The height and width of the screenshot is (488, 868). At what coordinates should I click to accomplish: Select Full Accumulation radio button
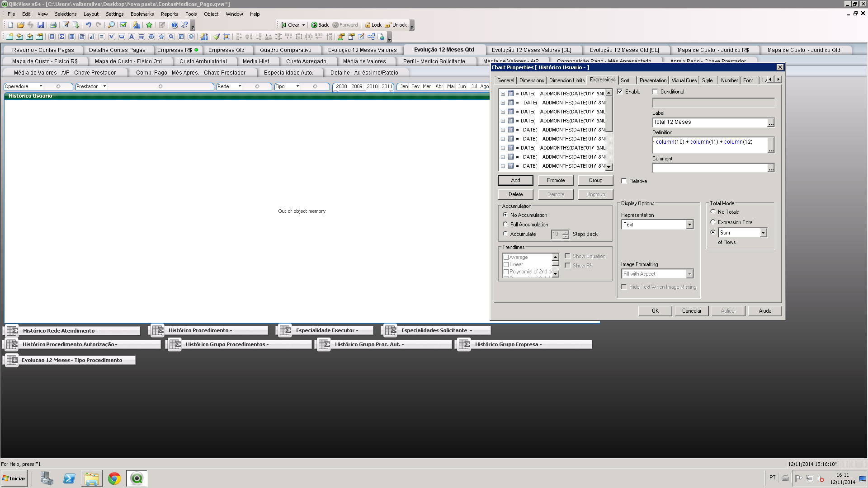coord(505,225)
